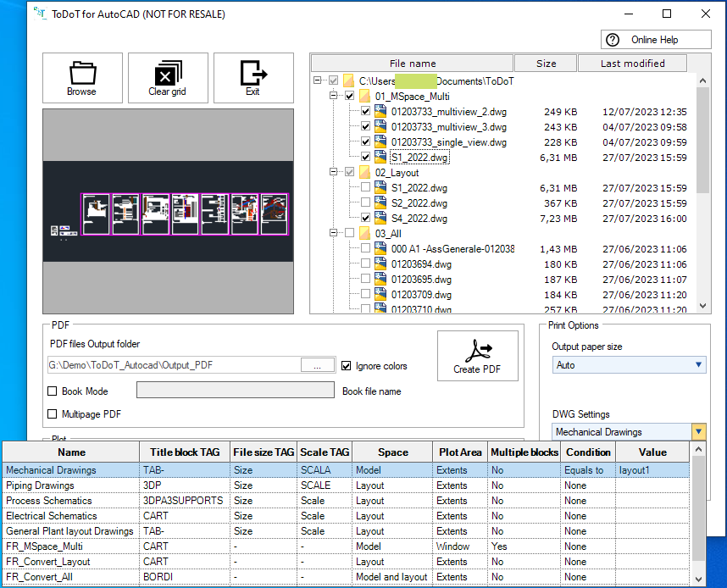Enable the Multipage PDF checkbox
The width and height of the screenshot is (727, 588).
pos(53,414)
